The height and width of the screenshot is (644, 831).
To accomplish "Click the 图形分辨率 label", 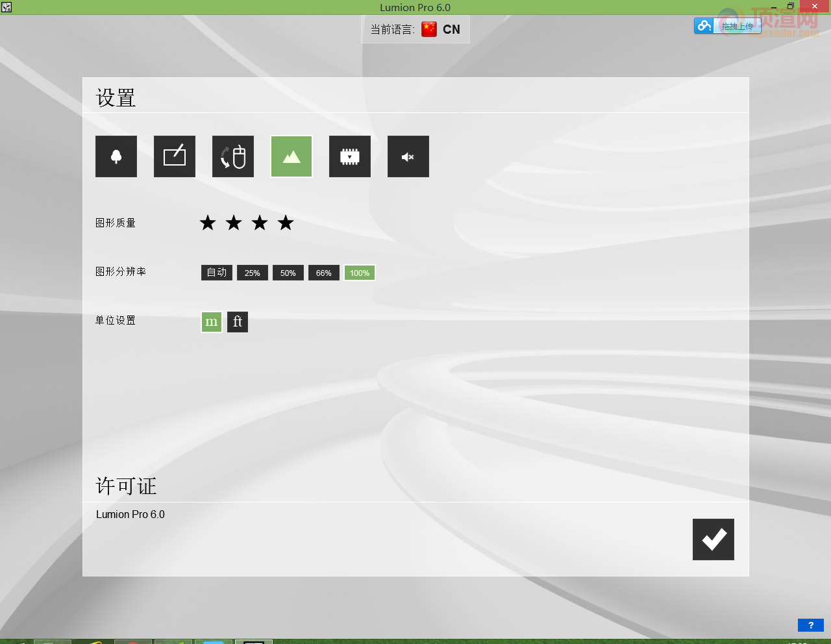I will click(x=121, y=271).
